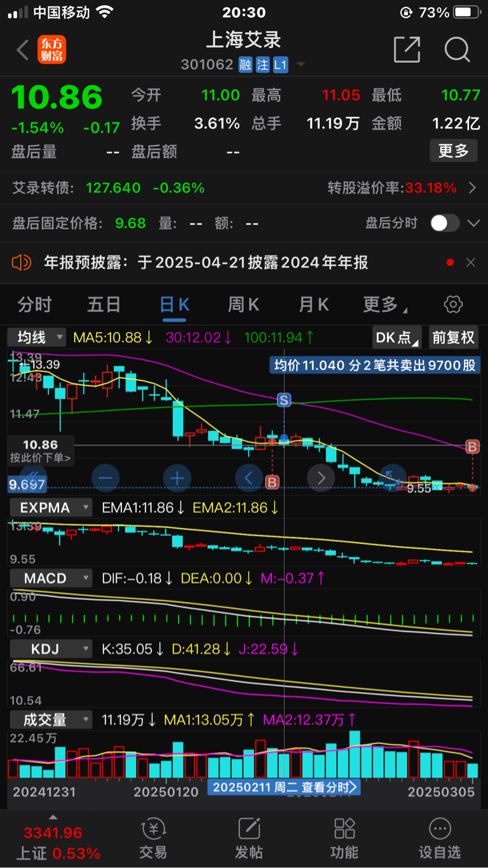Tap the red B marker at right edge
488x868 pixels.
[472, 447]
